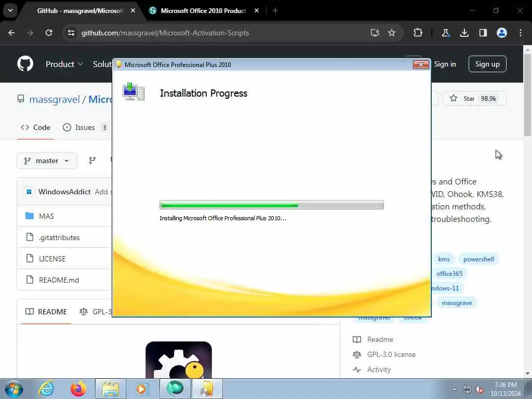Open the README.md file
The image size is (532, 399).
coord(59,280)
